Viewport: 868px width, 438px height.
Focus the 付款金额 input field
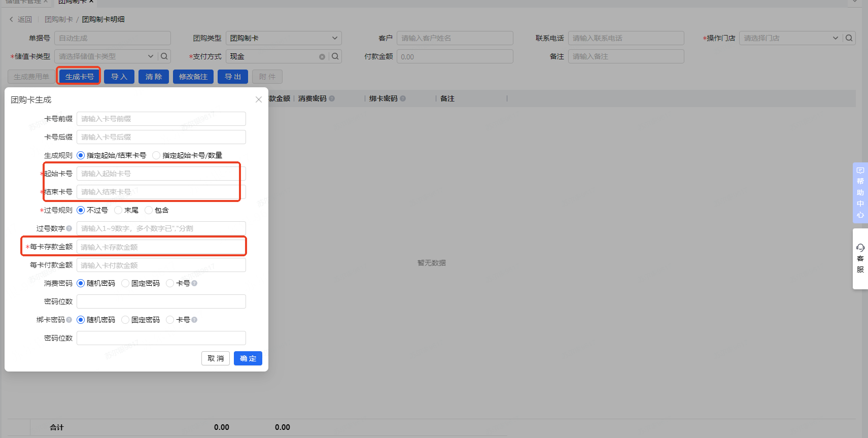[455, 56]
